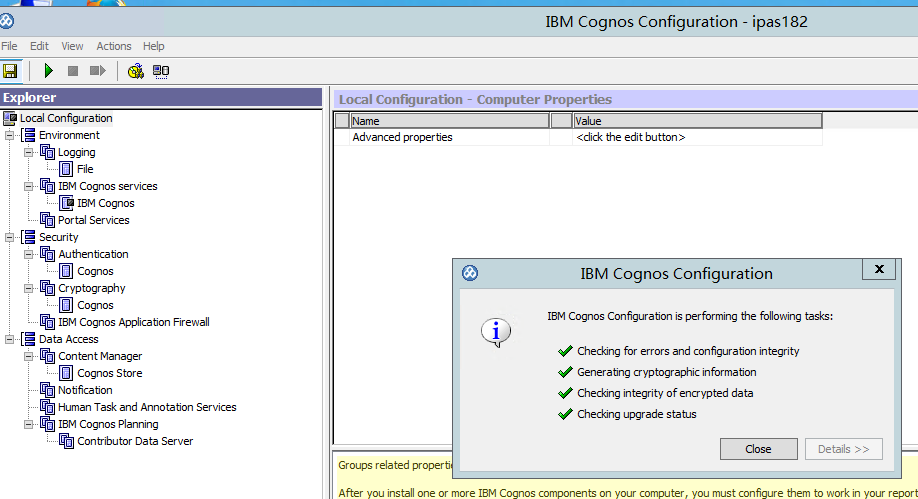Click the Logging node icon
This screenshot has width=918, height=499.
pos(47,152)
